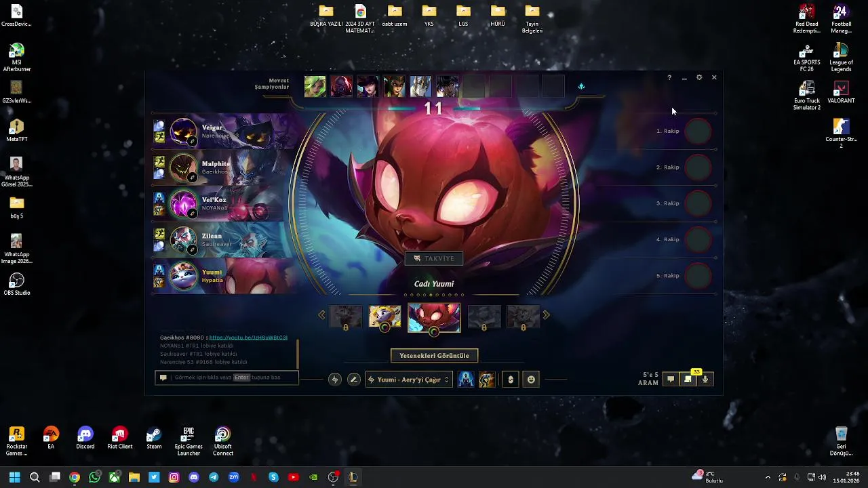The width and height of the screenshot is (868, 488).
Task: Click the reroll crystal icon beside bench
Action: [x=581, y=87]
